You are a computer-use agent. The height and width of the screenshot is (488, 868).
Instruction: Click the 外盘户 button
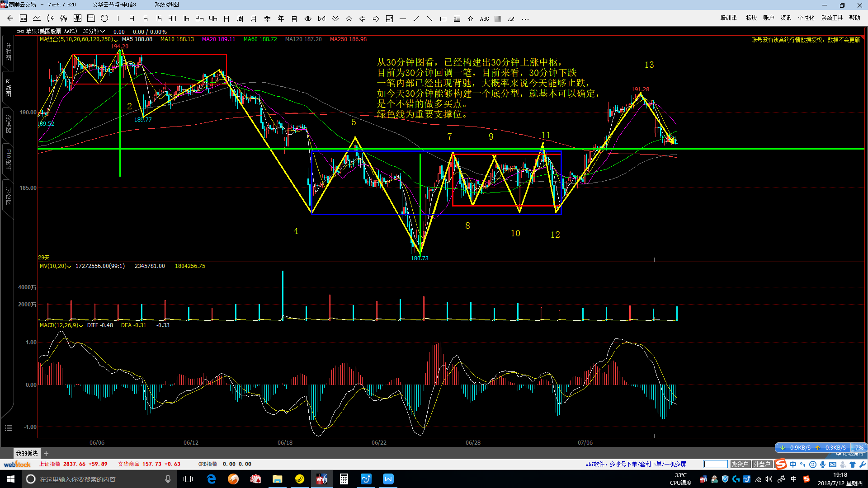(762, 464)
